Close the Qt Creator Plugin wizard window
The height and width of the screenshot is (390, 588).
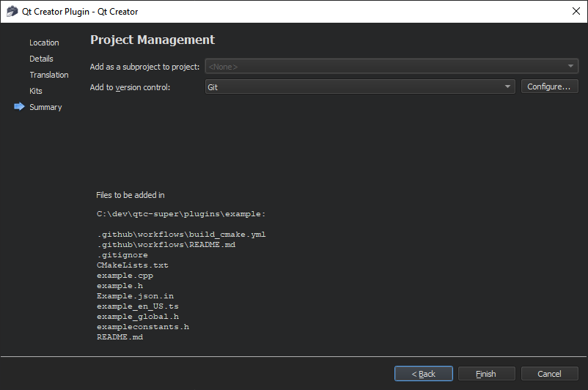[x=576, y=11]
